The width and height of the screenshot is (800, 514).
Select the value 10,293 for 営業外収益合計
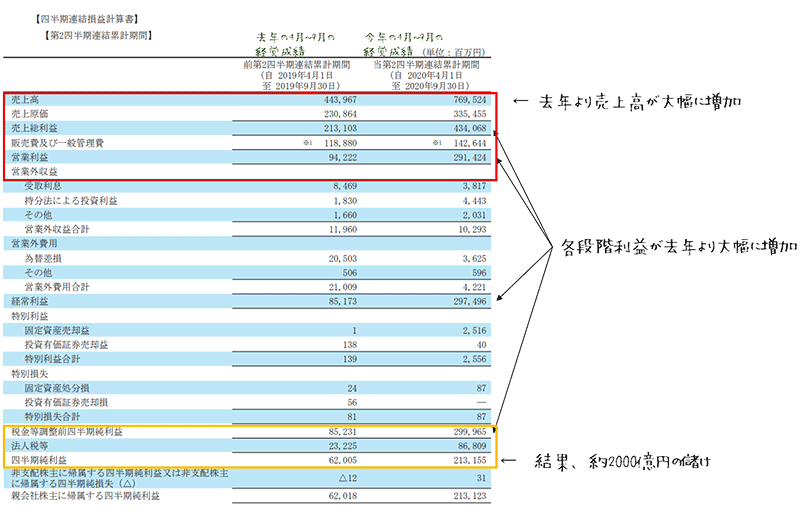tap(472, 229)
